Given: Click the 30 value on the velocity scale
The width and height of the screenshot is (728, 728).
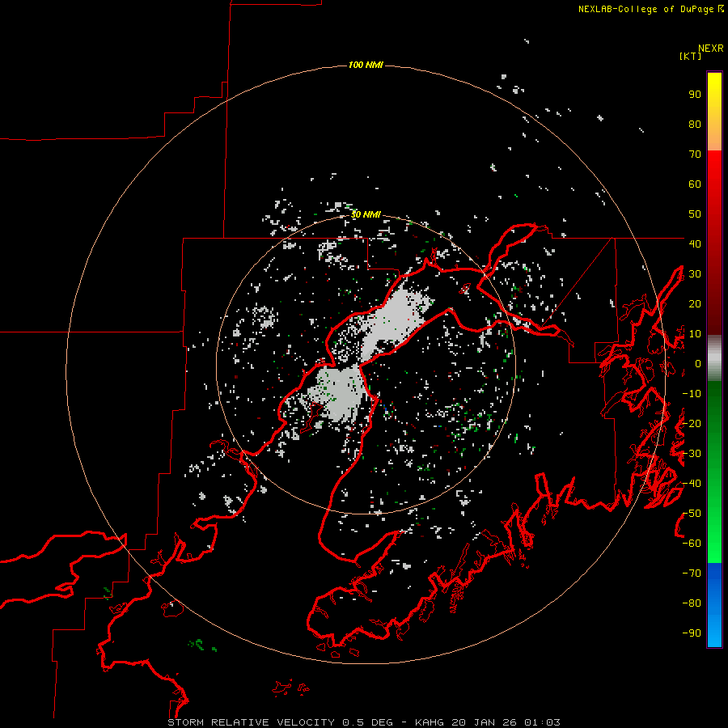Looking at the screenshot, I should 695,274.
